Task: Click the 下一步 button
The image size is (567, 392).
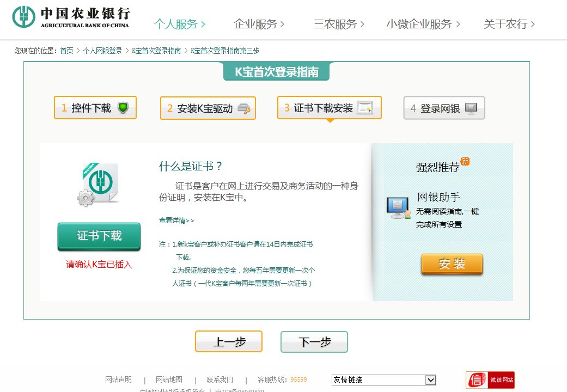Action: point(314,341)
